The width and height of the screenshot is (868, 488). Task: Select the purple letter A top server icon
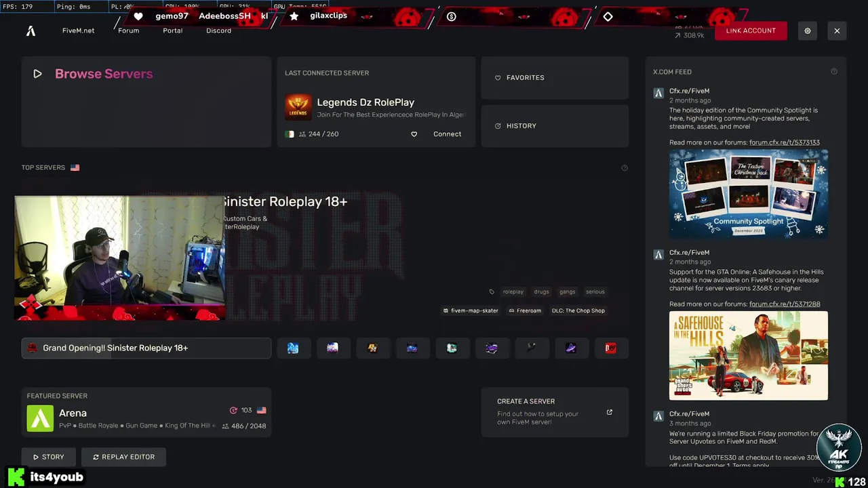571,348
